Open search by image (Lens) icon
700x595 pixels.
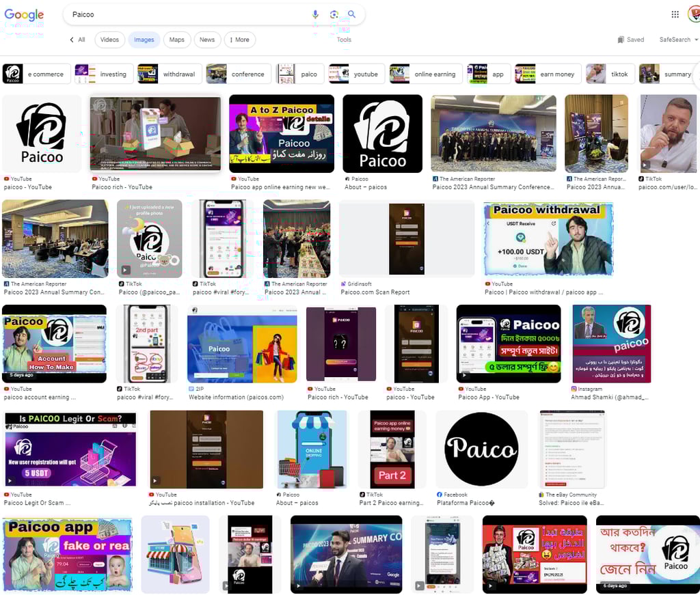click(x=334, y=14)
